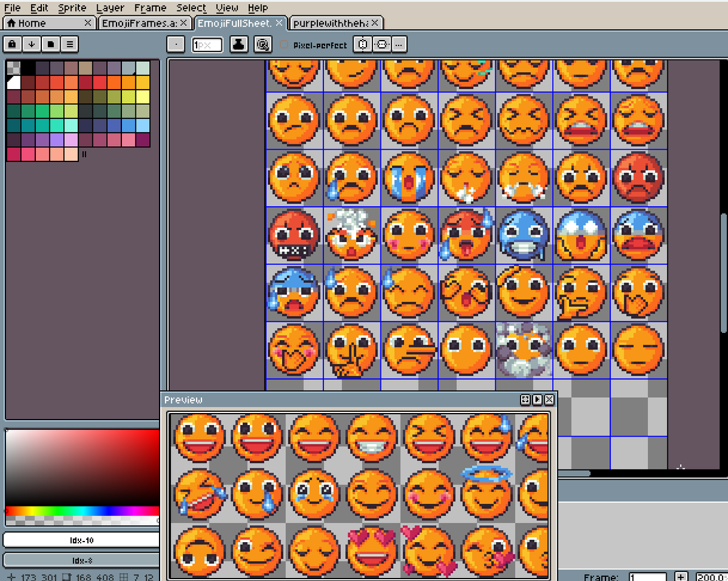Click the canvas vertical scrollbar
This screenshot has height=581, width=728.
723,272
